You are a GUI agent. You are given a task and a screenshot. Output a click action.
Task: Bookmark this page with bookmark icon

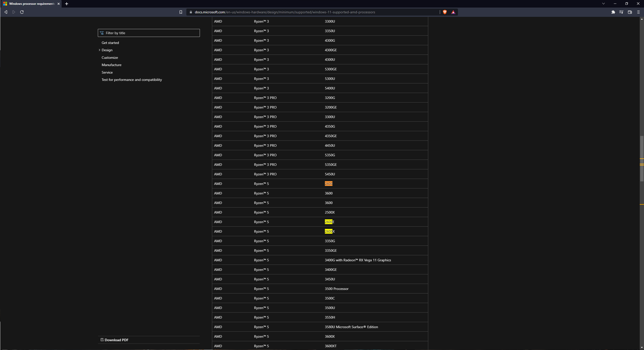[x=181, y=12]
